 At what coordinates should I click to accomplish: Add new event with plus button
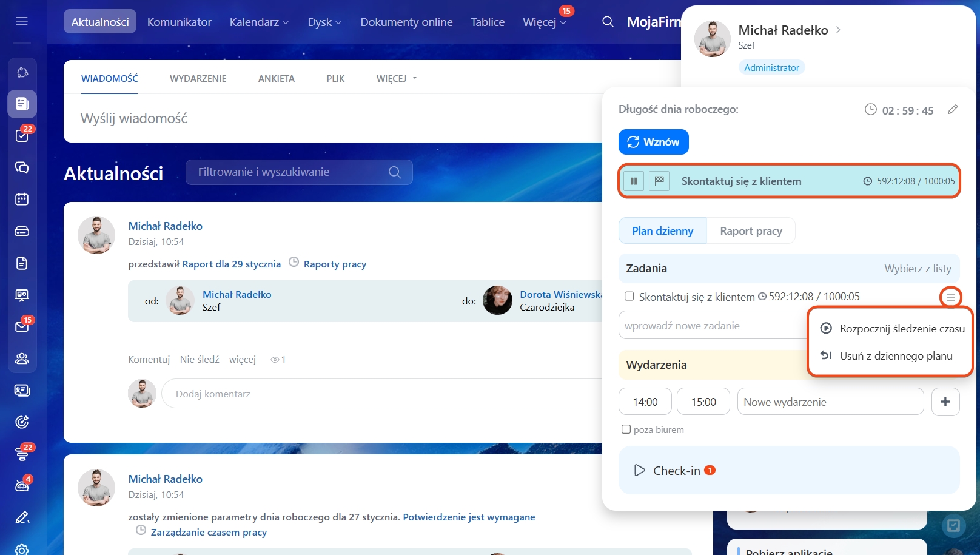[945, 402]
